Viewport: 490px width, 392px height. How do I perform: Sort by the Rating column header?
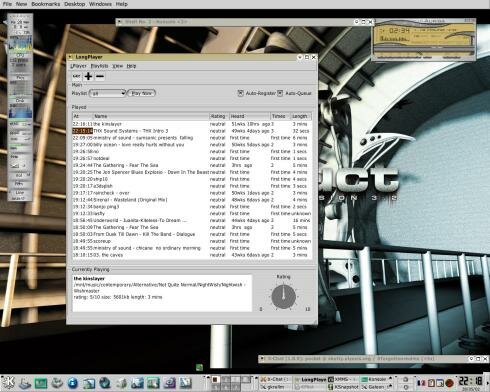click(x=218, y=116)
